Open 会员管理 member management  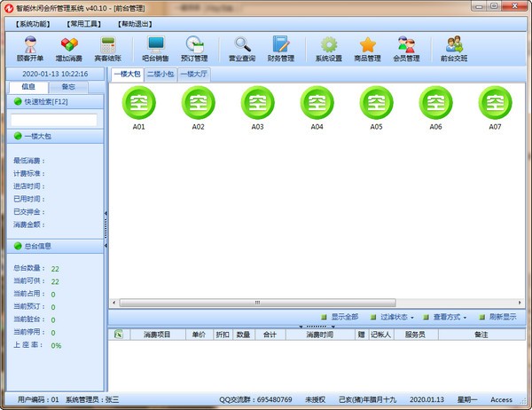pos(406,48)
